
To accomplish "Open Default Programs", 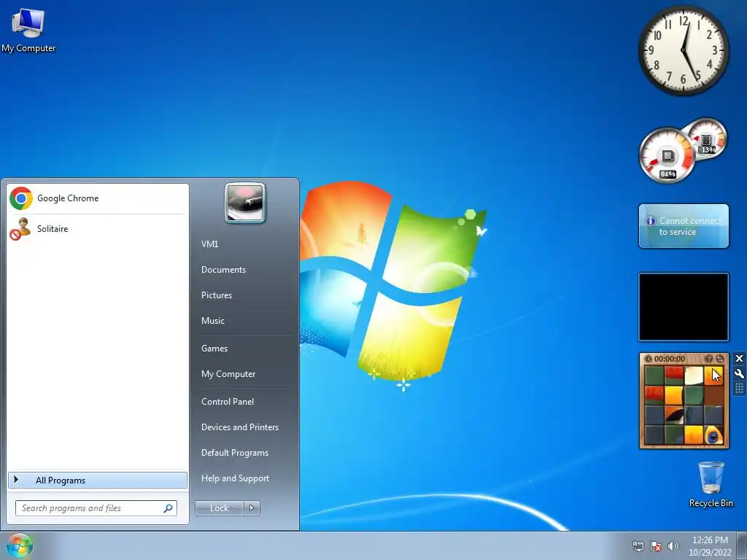I will 234,454.
